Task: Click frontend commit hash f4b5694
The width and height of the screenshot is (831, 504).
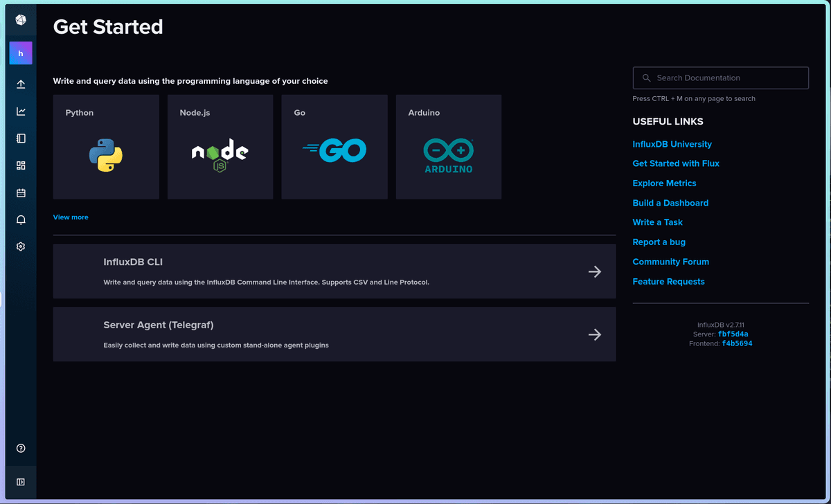Action: [737, 343]
